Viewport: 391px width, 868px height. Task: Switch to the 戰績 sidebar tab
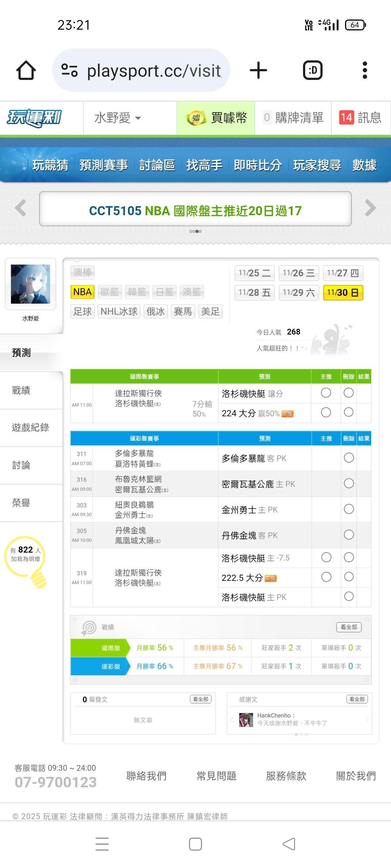point(31,390)
